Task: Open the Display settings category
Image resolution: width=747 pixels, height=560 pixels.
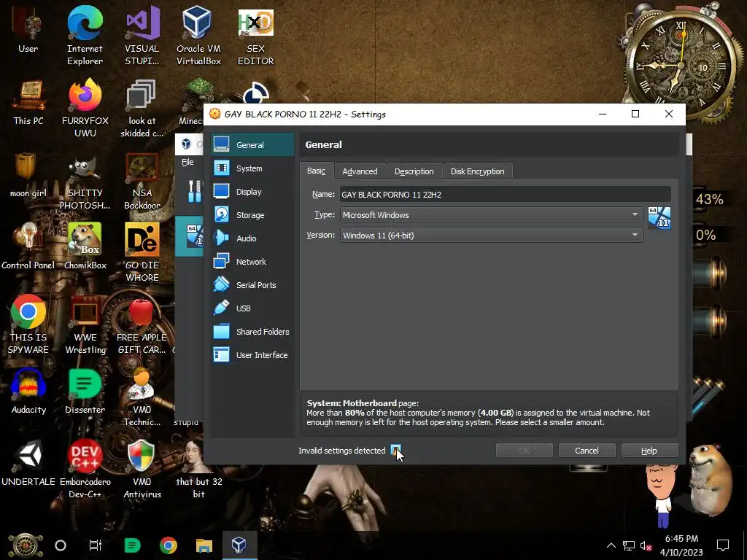Action: pyautogui.click(x=252, y=192)
